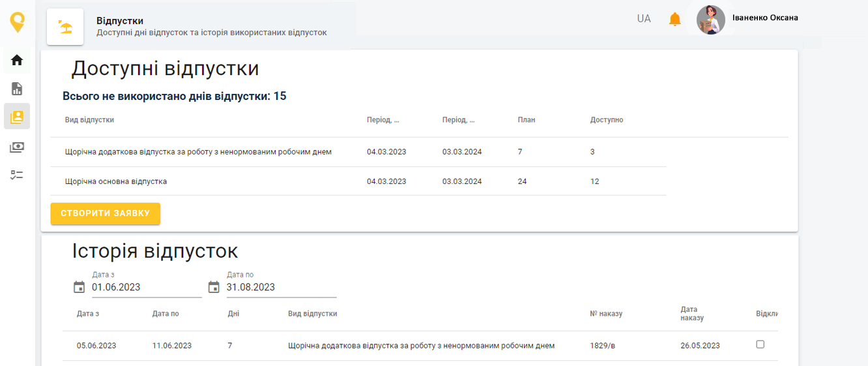This screenshot has height=366, width=868.
Task: Select the personal profile sidebar icon
Action: point(17,117)
